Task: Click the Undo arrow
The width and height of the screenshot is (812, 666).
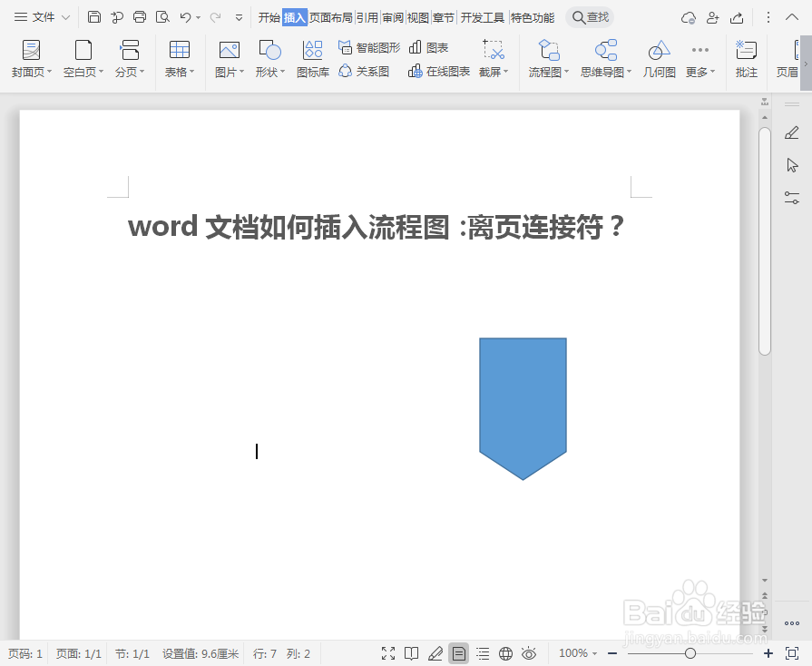Action: click(185, 17)
